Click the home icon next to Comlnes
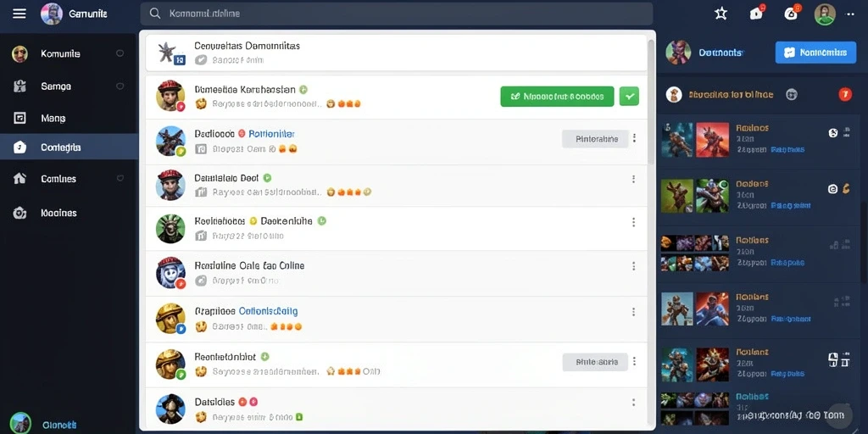 pyautogui.click(x=19, y=178)
